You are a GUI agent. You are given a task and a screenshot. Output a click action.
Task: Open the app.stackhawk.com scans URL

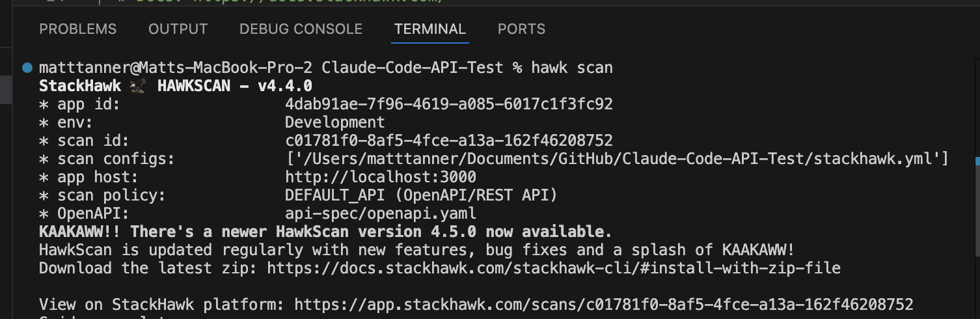pos(604,305)
